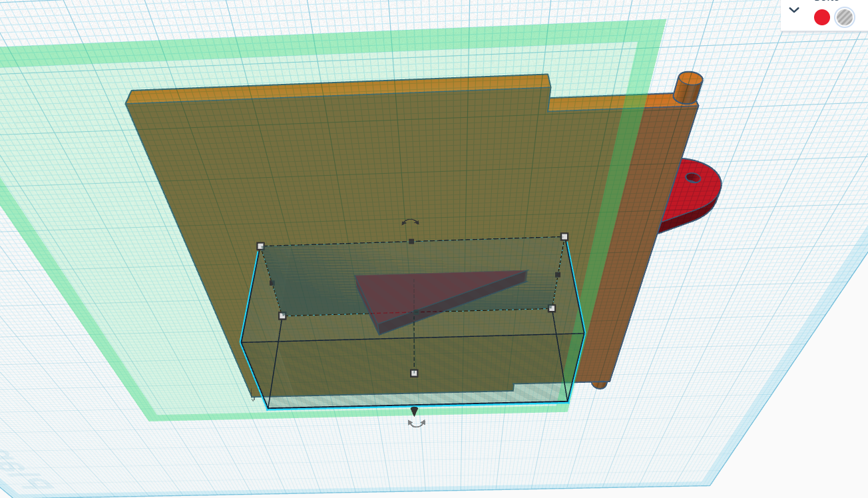Click the top-right white corner resize handle
The image size is (868, 498).
(x=564, y=236)
